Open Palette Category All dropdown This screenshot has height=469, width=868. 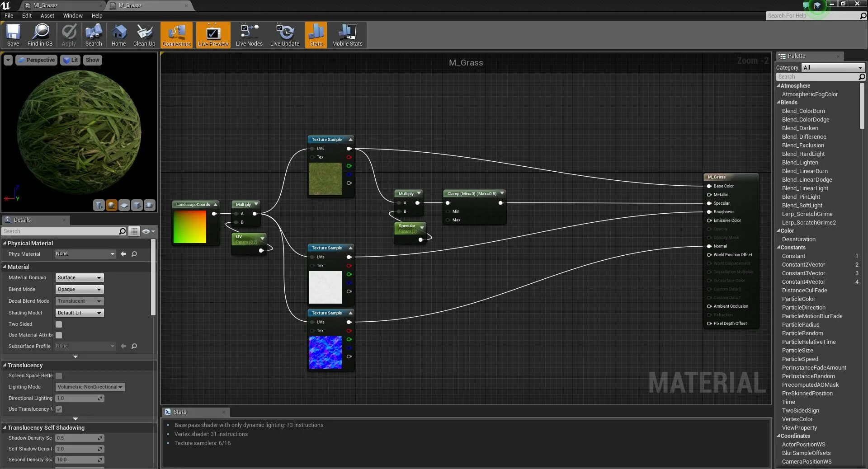[833, 68]
